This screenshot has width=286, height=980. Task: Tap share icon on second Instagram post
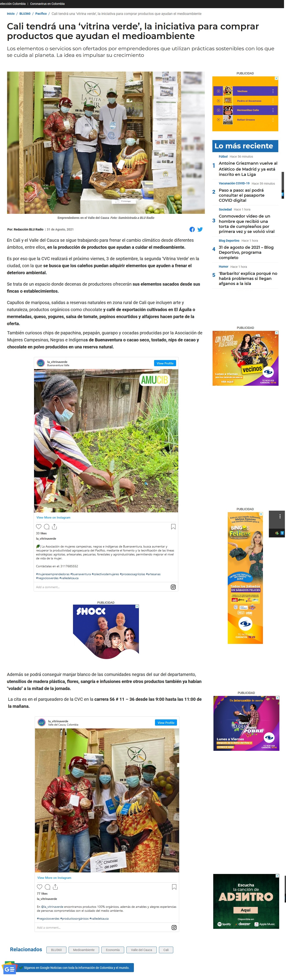click(55, 887)
